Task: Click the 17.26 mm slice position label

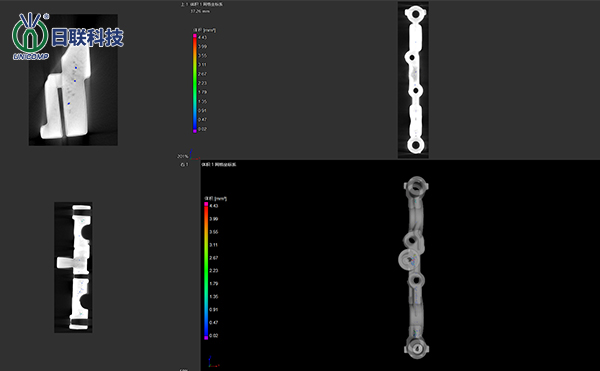Action: pos(200,11)
